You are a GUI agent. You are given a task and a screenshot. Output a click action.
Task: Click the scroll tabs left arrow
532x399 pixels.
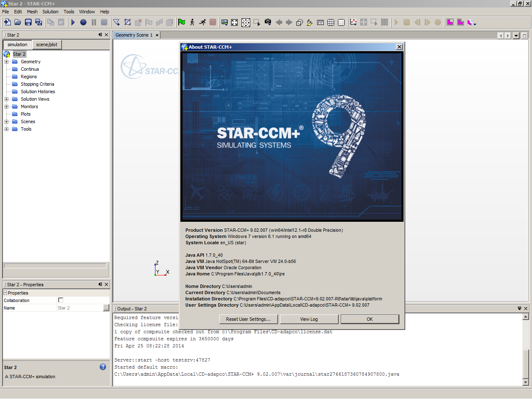coord(500,36)
